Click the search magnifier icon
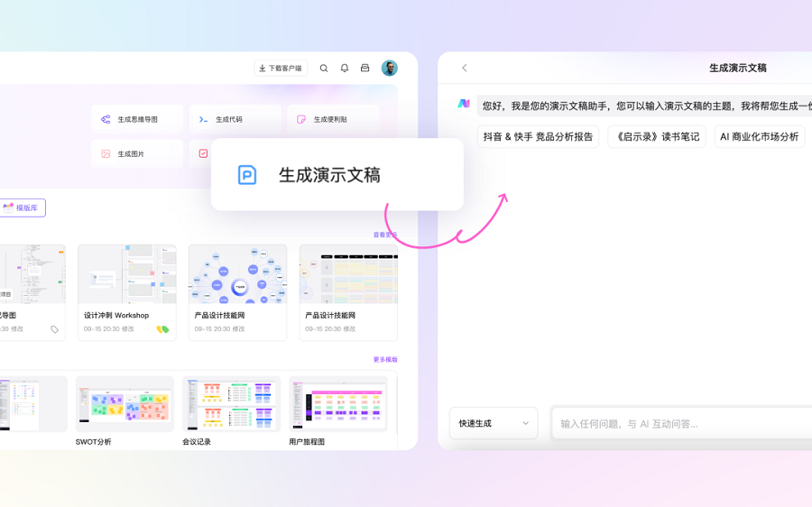812x507 pixels. pos(324,69)
